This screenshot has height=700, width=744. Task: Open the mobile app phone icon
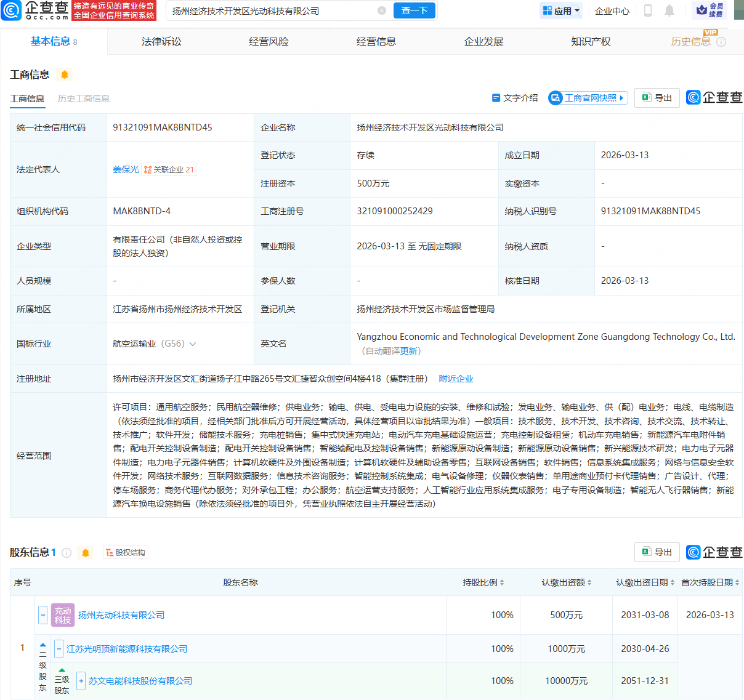647,10
